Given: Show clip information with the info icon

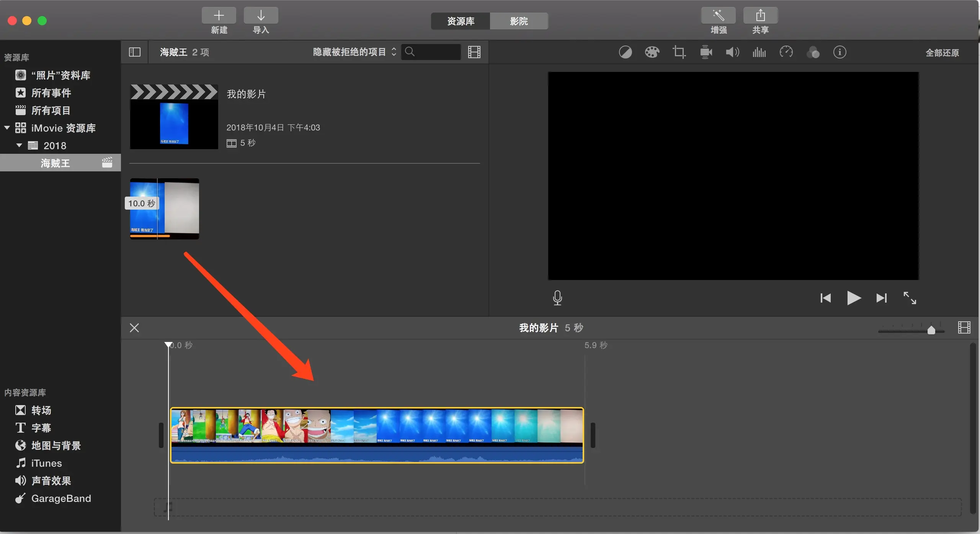Looking at the screenshot, I should 840,52.
